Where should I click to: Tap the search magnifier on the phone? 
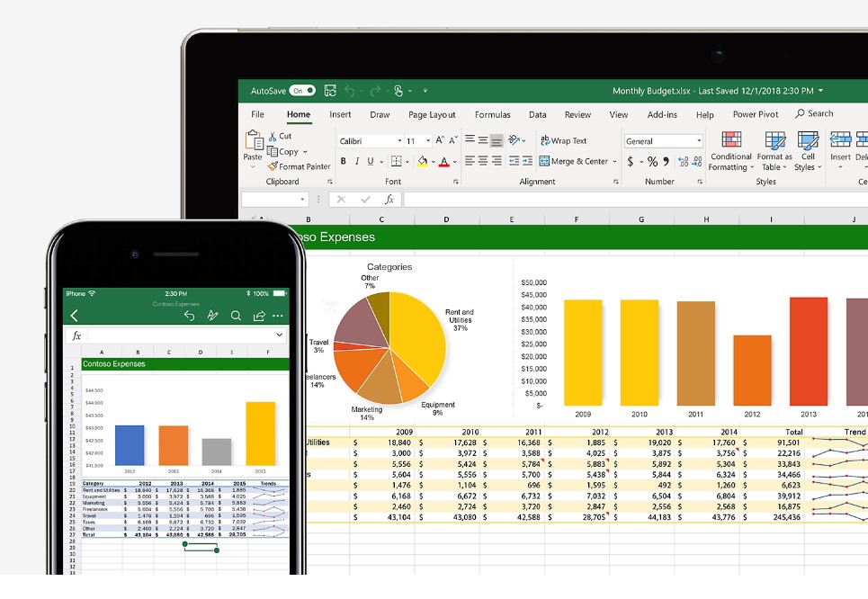tap(236, 316)
